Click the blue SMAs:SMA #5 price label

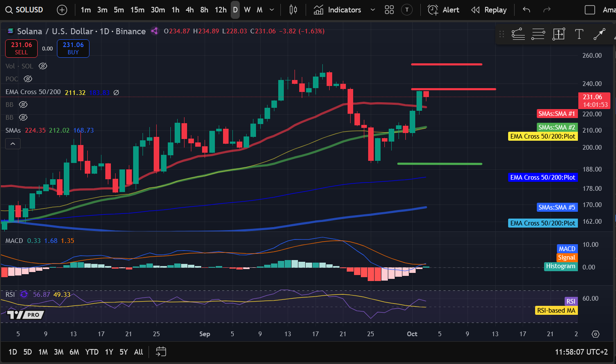[557, 207]
